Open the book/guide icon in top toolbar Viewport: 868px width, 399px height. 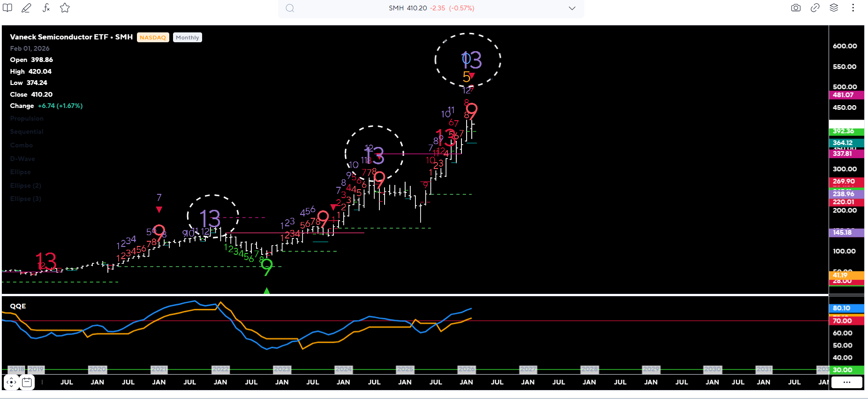8,8
